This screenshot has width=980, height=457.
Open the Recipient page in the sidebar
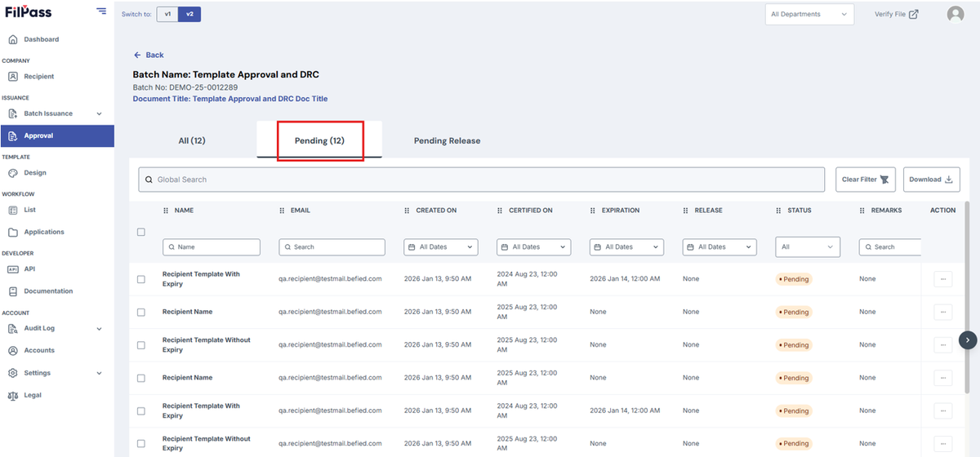tap(38, 77)
